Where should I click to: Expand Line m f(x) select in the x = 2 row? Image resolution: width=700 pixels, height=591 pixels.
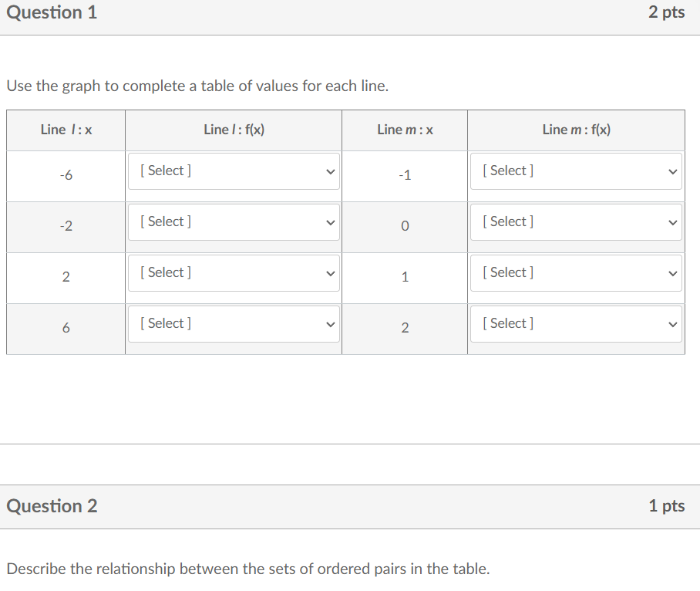576,324
